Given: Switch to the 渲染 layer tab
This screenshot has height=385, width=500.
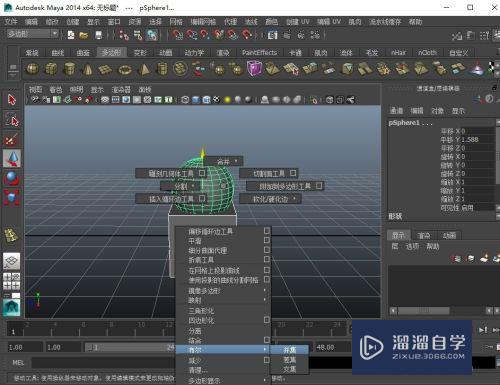Looking at the screenshot, I should click(424, 235).
